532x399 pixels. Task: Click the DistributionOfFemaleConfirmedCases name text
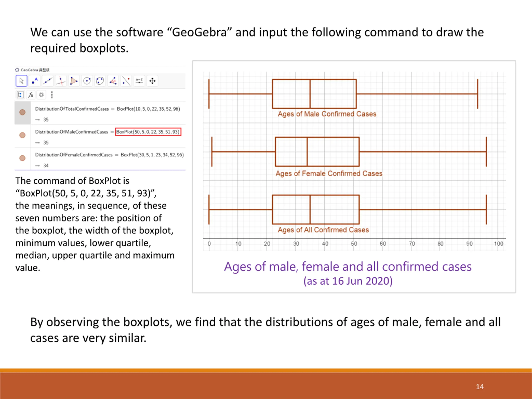(x=74, y=155)
